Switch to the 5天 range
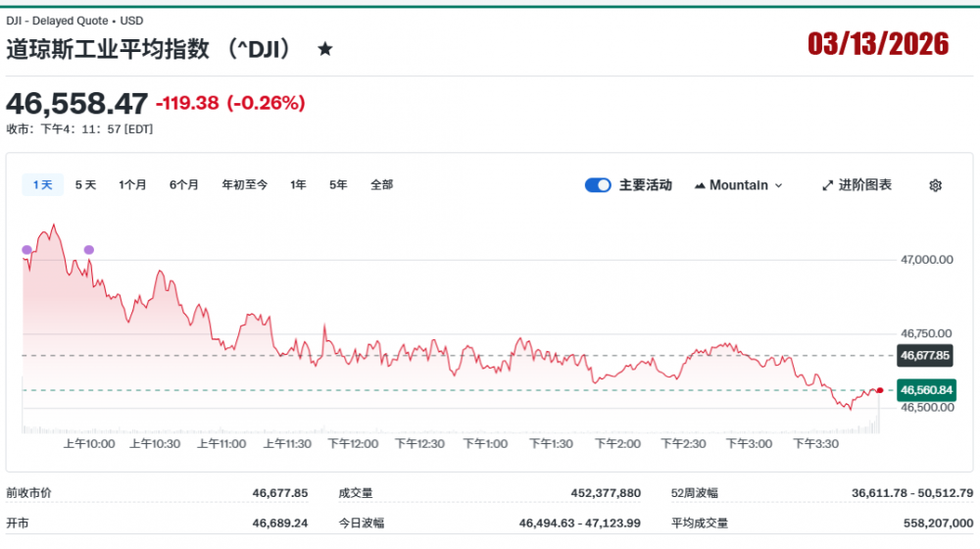The width and height of the screenshot is (980, 549). pyautogui.click(x=85, y=184)
